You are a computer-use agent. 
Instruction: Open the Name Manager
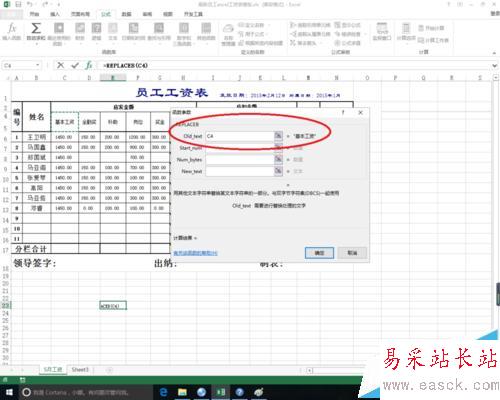(x=228, y=34)
